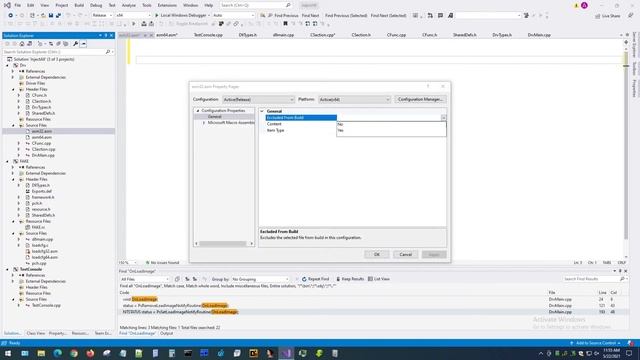Collapse the Configuration Properties node

pyautogui.click(x=198, y=111)
